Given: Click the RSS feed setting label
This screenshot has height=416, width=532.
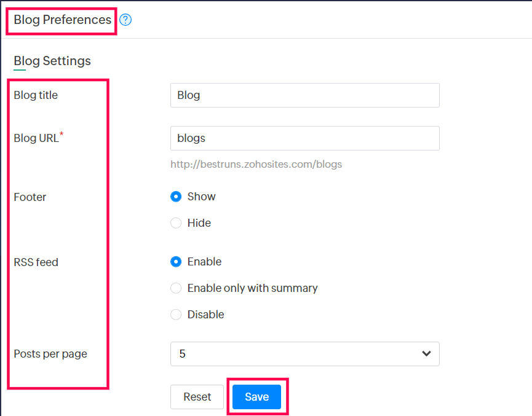Looking at the screenshot, I should pos(36,262).
